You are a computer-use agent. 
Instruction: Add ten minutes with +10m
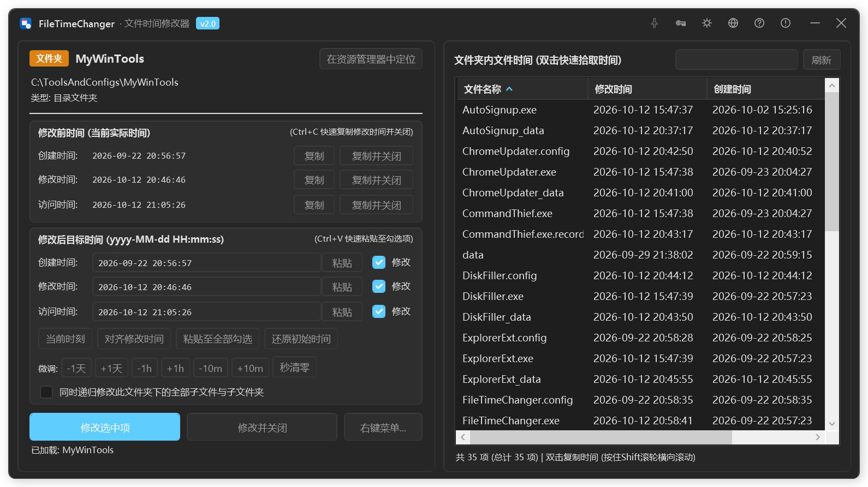coord(250,368)
